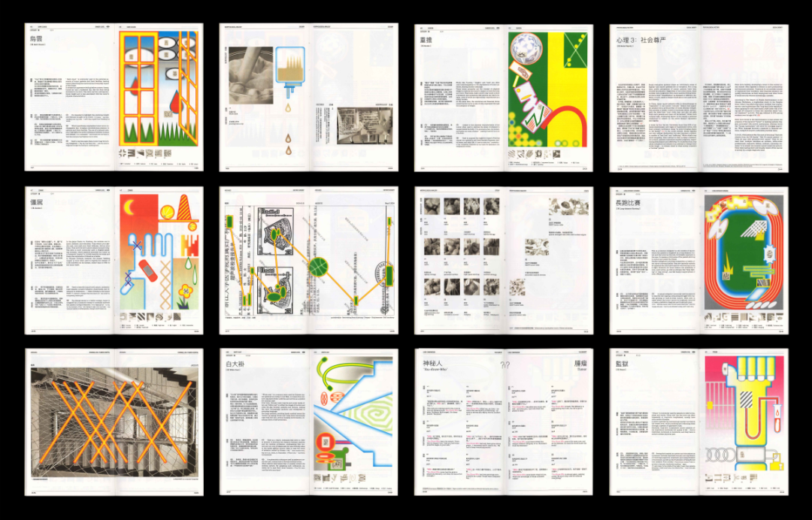
Task: Open the book spread titled 烏雲
Action: click(x=114, y=97)
